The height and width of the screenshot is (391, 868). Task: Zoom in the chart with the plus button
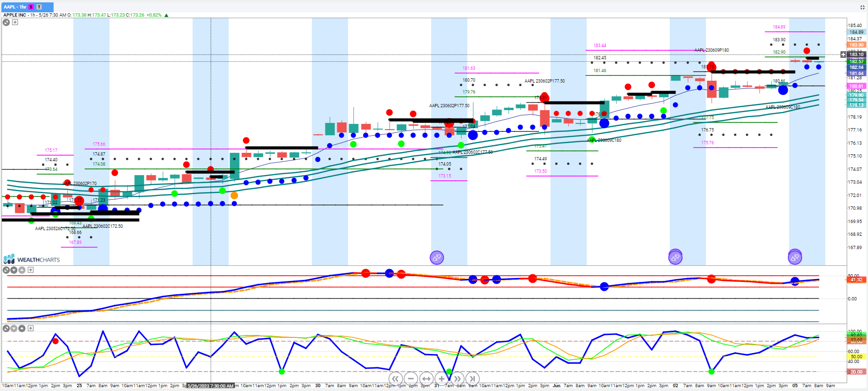coord(442,379)
